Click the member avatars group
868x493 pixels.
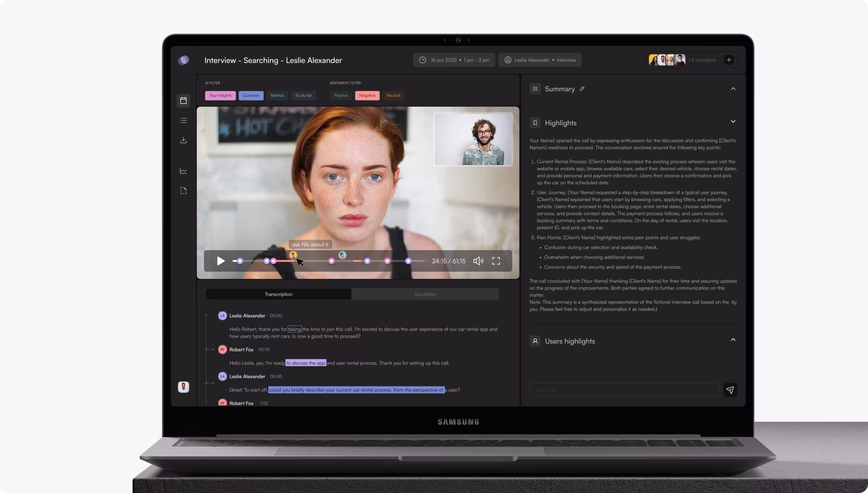667,60
